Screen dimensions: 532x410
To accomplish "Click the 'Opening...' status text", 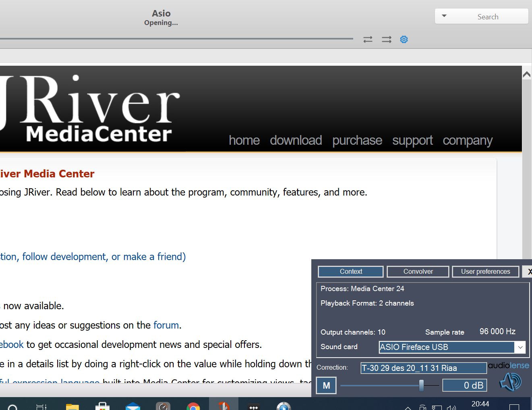I will pyautogui.click(x=161, y=23).
